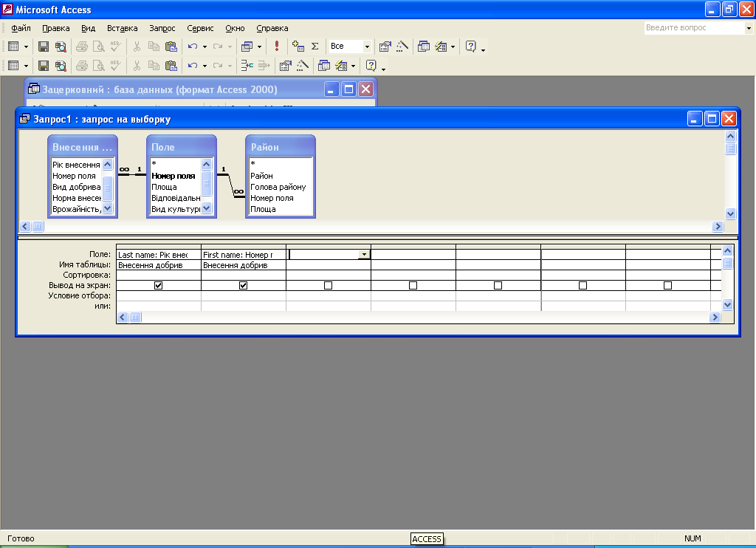Click the Сортировка cell under the Last name column
Screen dimensions: 756x548
(x=159, y=275)
